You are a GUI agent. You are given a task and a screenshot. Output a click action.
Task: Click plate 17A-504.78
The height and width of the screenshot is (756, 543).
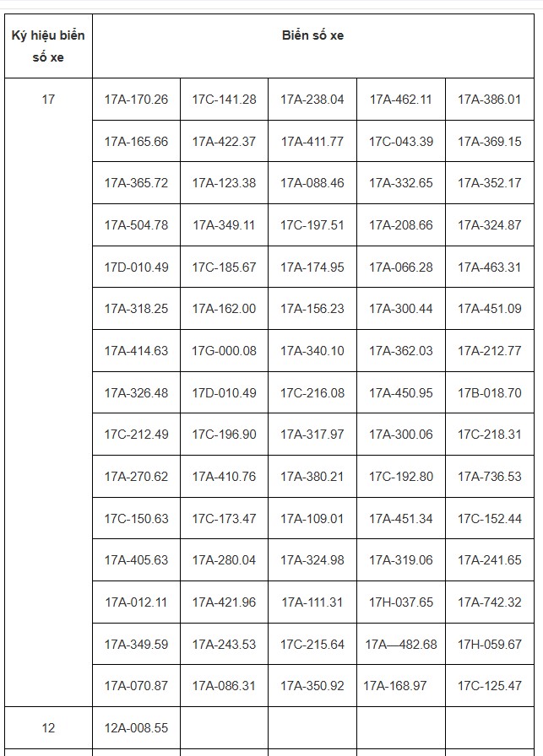point(136,224)
